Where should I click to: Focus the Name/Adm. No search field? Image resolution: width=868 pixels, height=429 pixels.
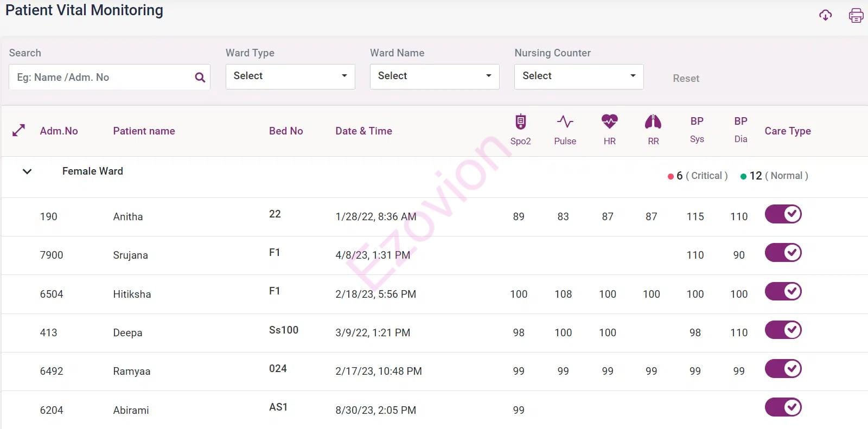point(100,78)
